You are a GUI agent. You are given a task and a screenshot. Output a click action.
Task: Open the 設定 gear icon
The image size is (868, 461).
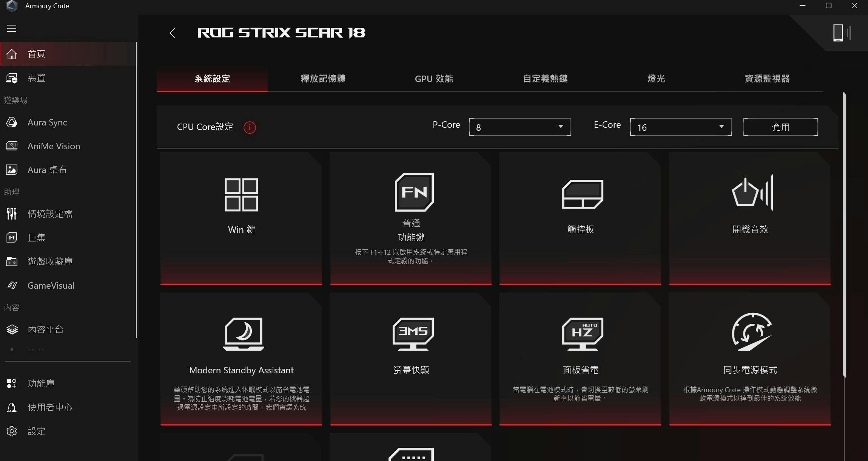(12, 431)
